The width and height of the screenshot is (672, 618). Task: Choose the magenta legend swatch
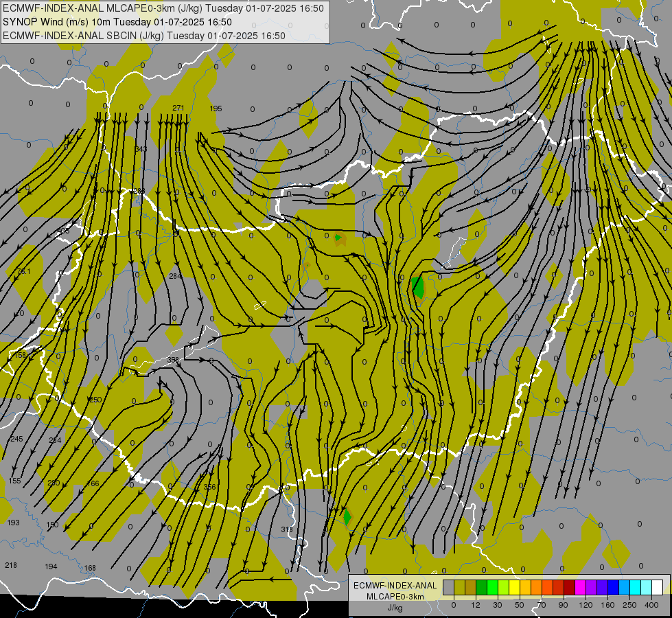(x=581, y=588)
